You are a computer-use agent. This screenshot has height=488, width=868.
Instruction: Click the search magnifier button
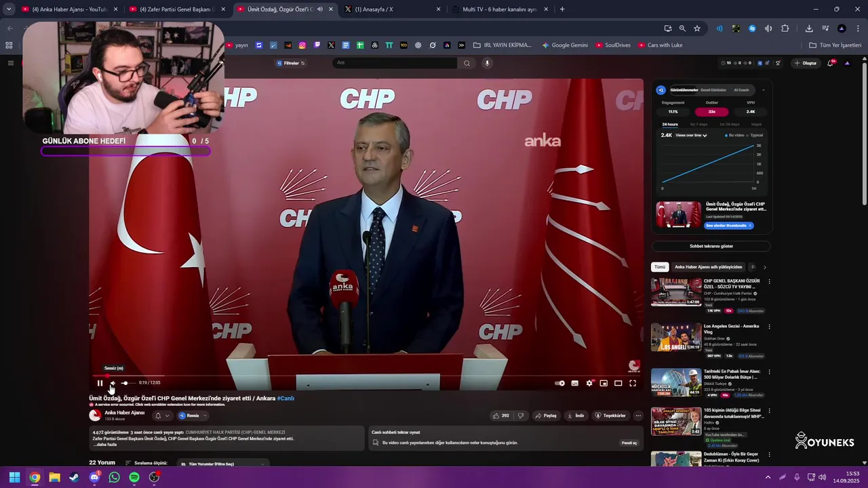tap(467, 63)
